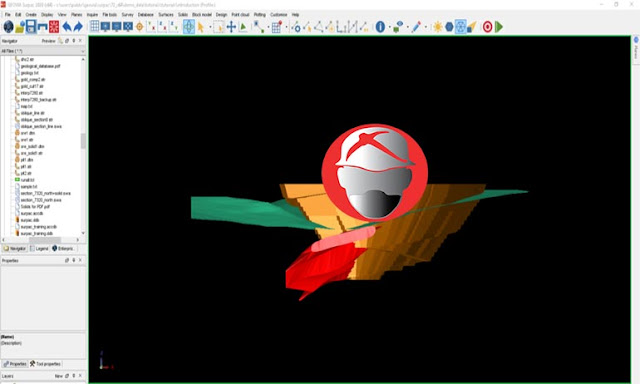Close the Properties panel
640x384 pixels.
[x=80, y=260]
